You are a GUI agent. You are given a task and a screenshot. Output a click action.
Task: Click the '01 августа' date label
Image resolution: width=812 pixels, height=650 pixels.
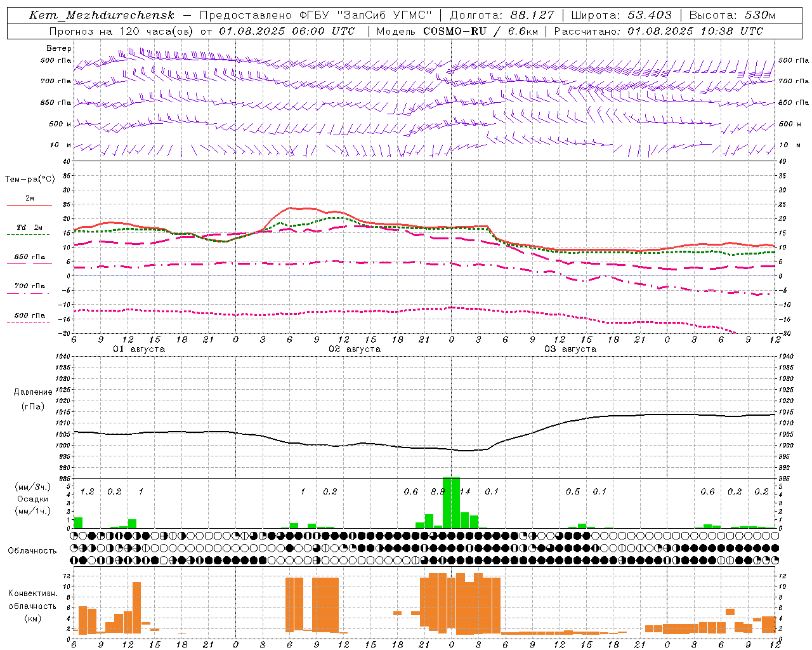pos(139,349)
